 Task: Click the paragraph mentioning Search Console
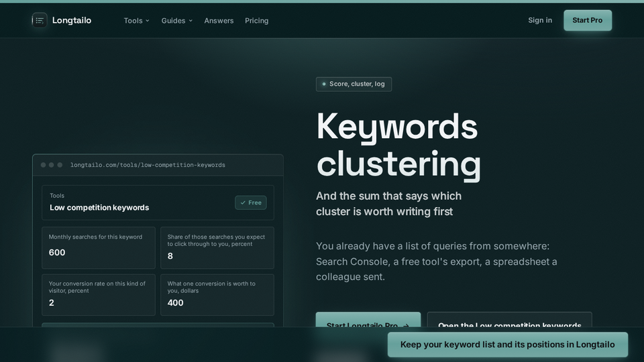pos(437,261)
